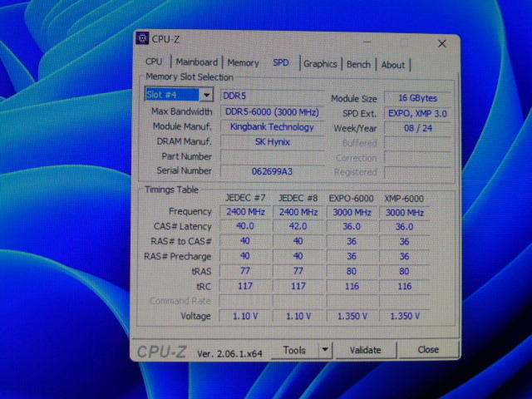This screenshot has width=532, height=399.
Task: Open the Graphics tab
Action: (x=320, y=64)
